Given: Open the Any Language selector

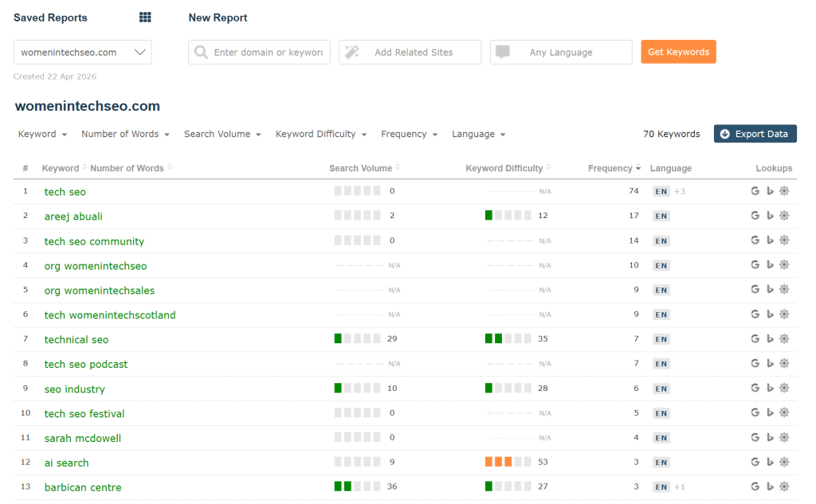Looking at the screenshot, I should 561,52.
